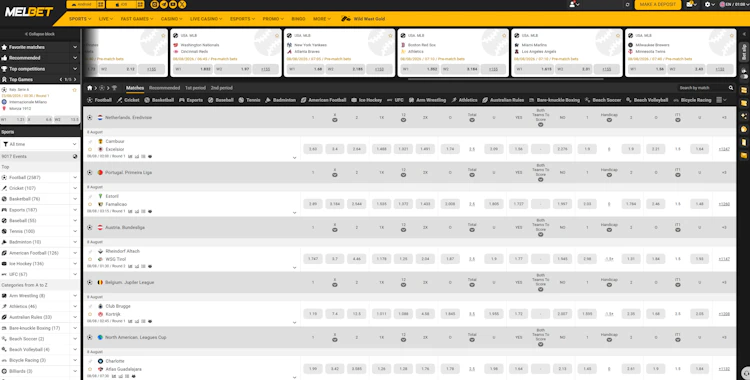750x380 pixels.
Task: Click the MAKE A DEPOSIT button
Action: coord(658,4)
